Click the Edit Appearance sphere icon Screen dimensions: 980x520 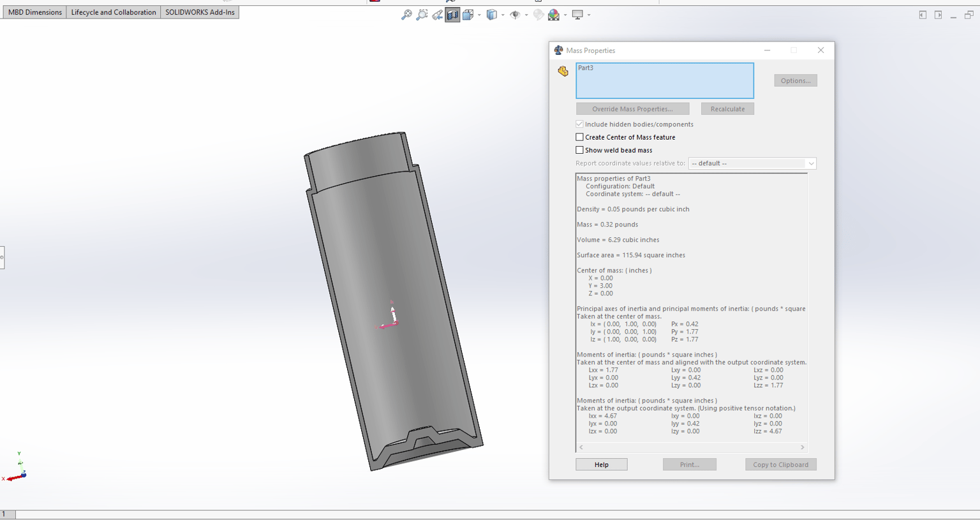coord(538,15)
